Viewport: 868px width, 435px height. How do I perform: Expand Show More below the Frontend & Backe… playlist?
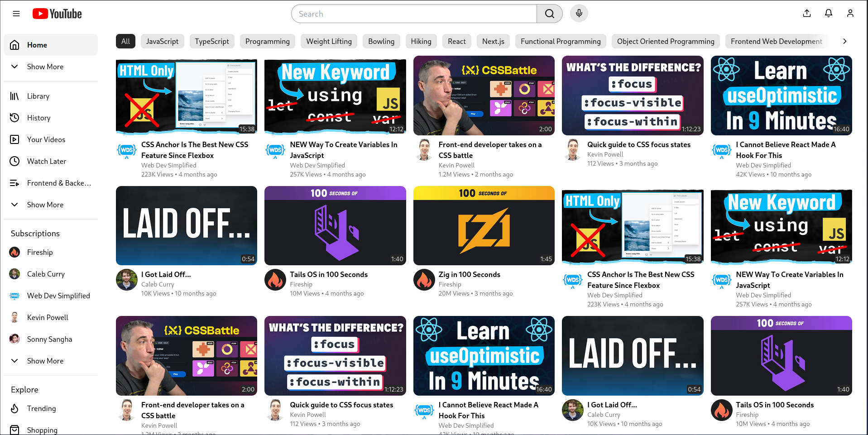[x=51, y=205]
